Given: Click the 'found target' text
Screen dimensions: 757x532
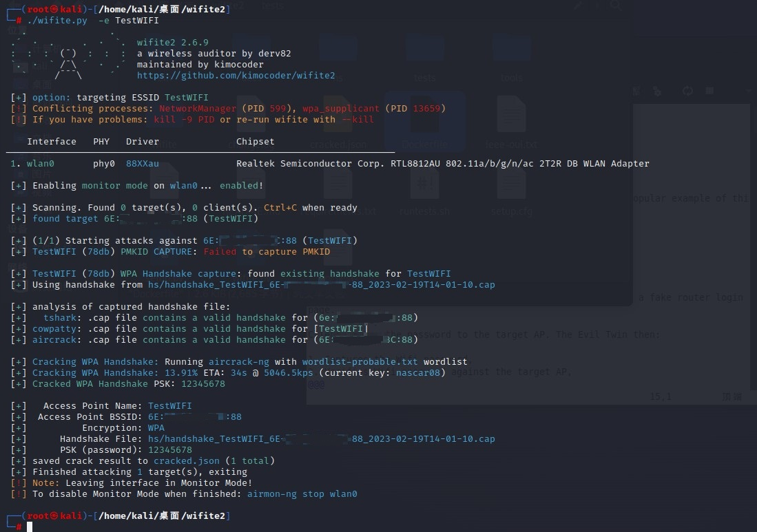Looking at the screenshot, I should (65, 218).
